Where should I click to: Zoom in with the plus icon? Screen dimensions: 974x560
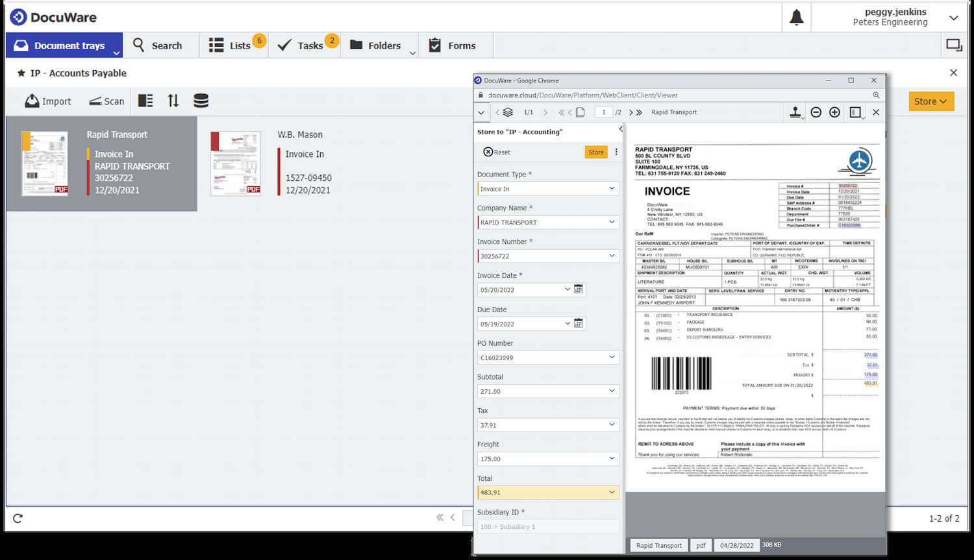(x=835, y=112)
